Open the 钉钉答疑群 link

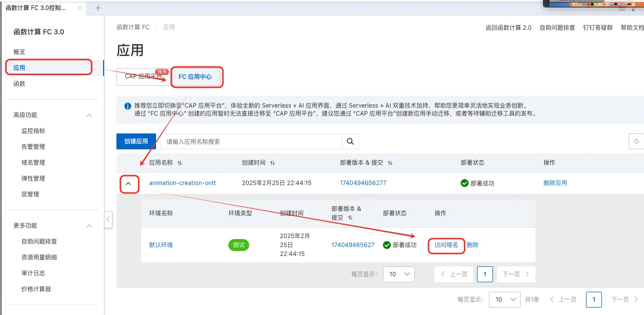coord(598,28)
